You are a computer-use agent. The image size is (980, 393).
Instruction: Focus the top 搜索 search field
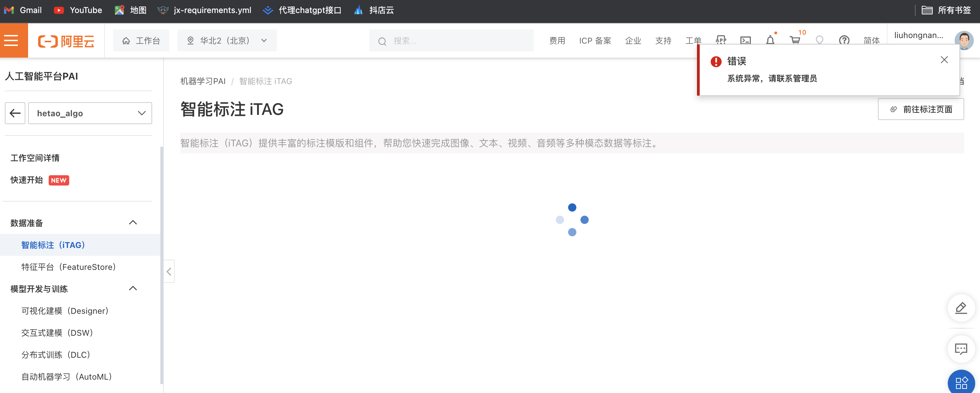pyautogui.click(x=451, y=41)
